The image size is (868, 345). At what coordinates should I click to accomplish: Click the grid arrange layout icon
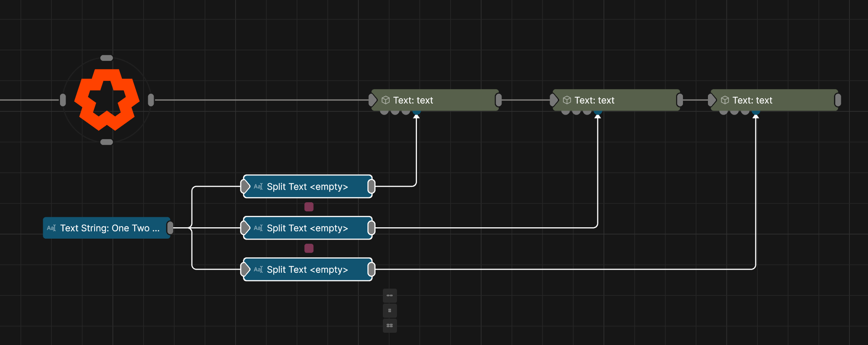[390, 325]
